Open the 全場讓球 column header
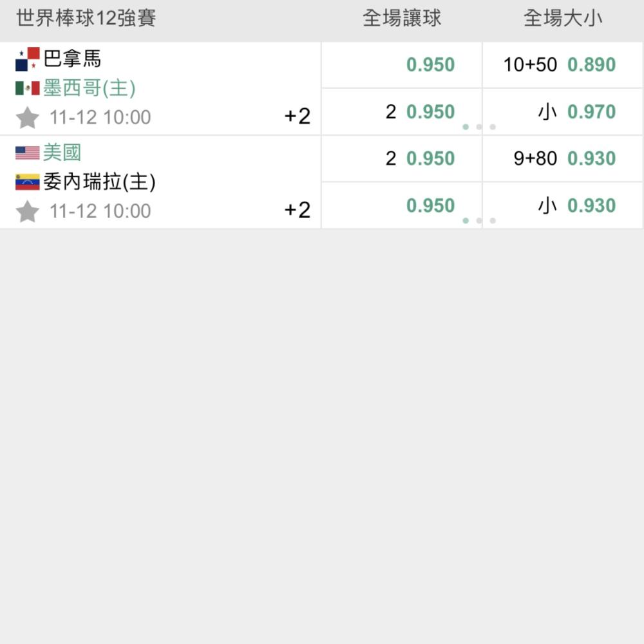Image resolution: width=644 pixels, height=644 pixels. pos(402,18)
